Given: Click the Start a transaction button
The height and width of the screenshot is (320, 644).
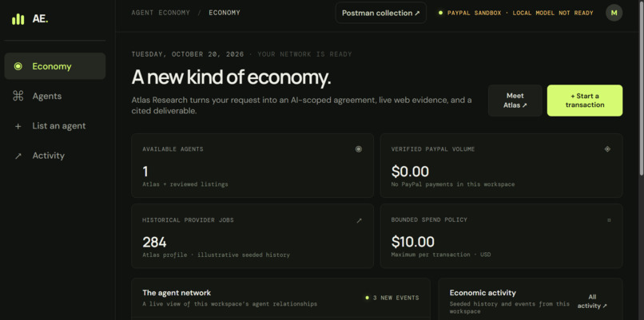Looking at the screenshot, I should coord(584,101).
